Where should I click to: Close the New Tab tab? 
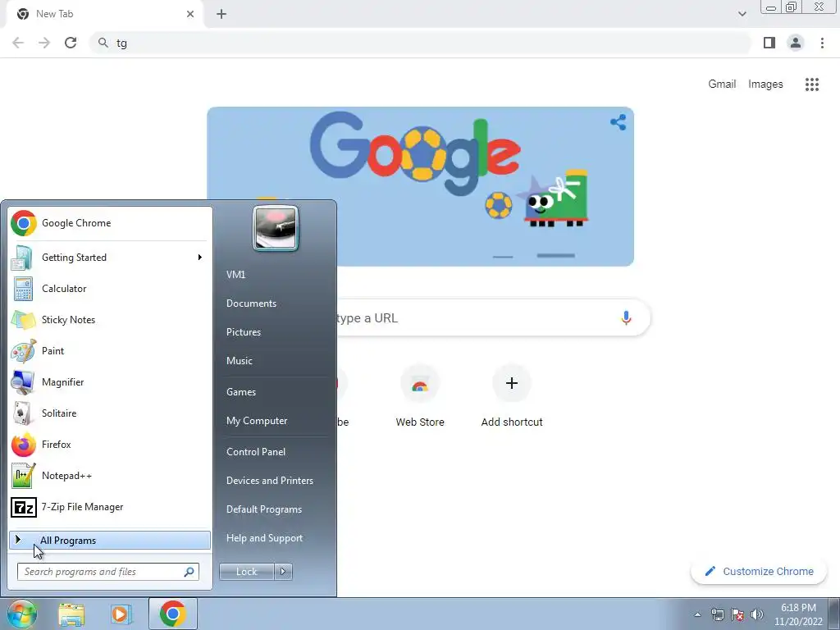[190, 14]
